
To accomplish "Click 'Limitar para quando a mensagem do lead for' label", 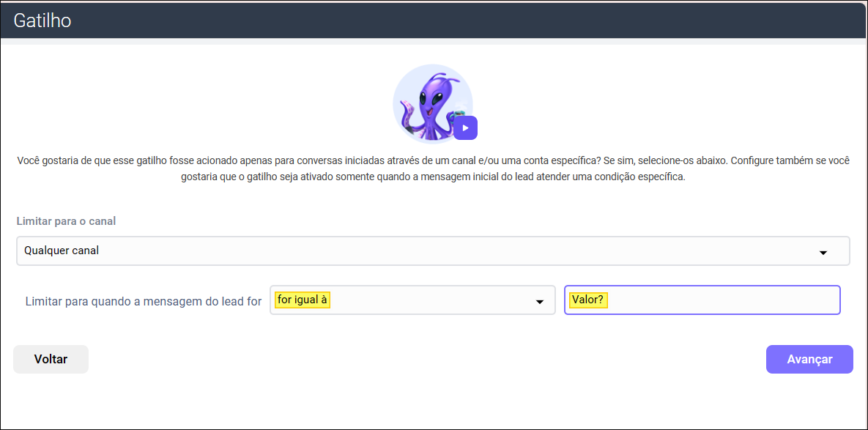I will click(143, 301).
